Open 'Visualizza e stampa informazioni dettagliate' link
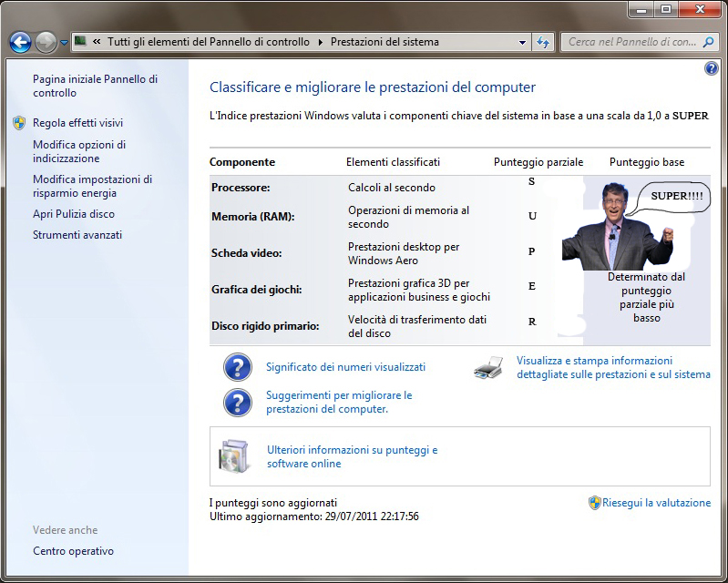This screenshot has height=583, width=728. pyautogui.click(x=613, y=367)
